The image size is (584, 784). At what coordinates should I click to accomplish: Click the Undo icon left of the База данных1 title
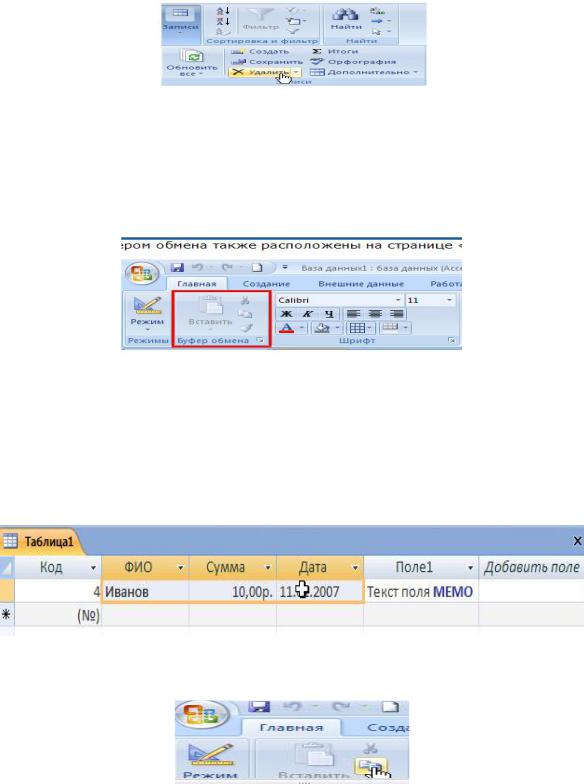click(198, 268)
